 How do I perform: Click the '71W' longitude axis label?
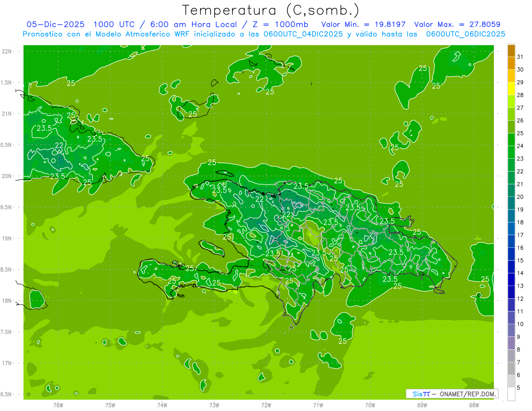click(x=318, y=405)
